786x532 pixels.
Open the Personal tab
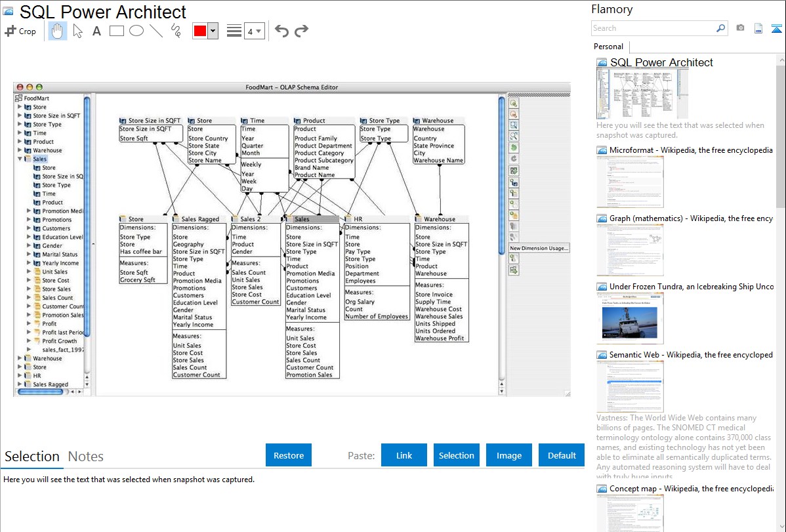click(x=609, y=47)
